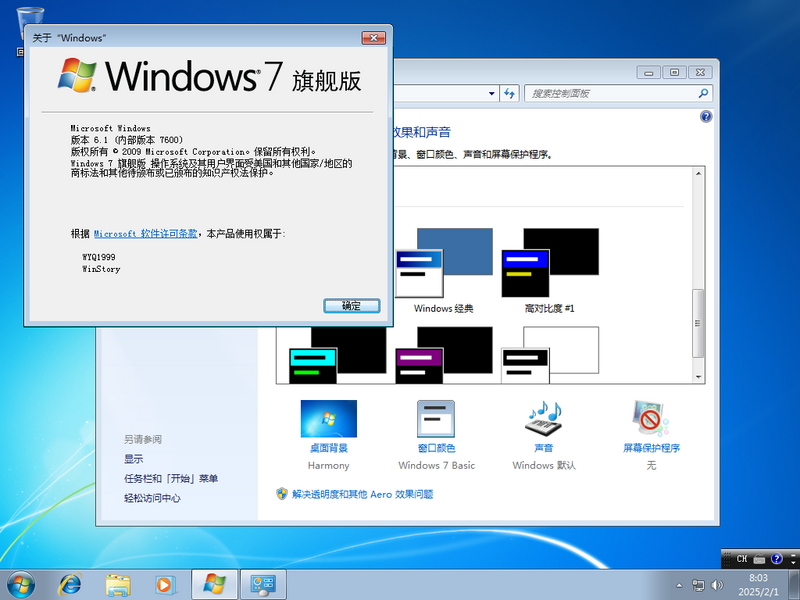Screen dimensions: 800x600
Task: Click the volume speaker tray icon
Action: [717, 585]
